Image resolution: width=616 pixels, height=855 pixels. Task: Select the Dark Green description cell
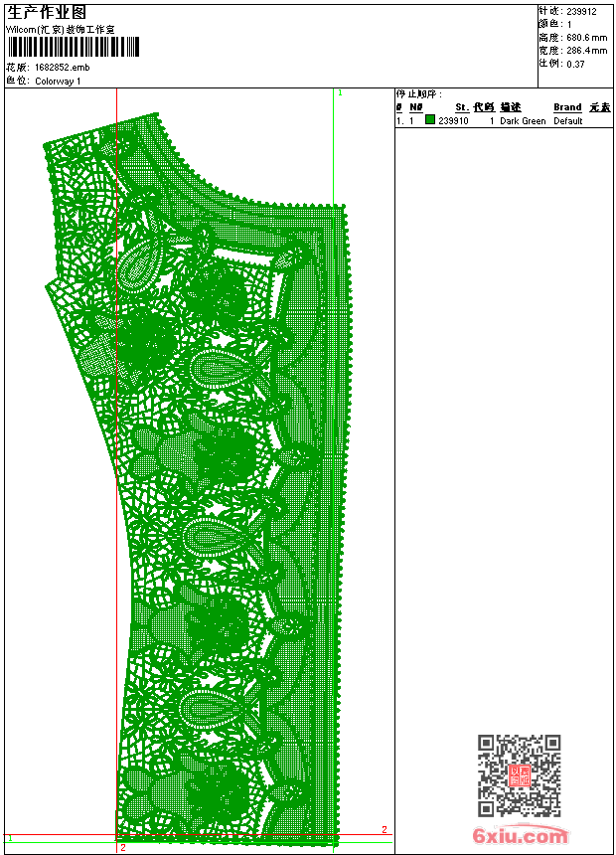(x=523, y=121)
